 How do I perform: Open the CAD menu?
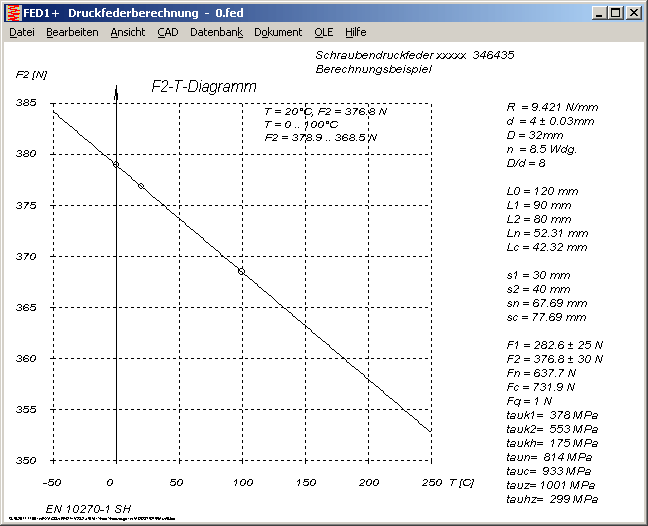tap(168, 32)
